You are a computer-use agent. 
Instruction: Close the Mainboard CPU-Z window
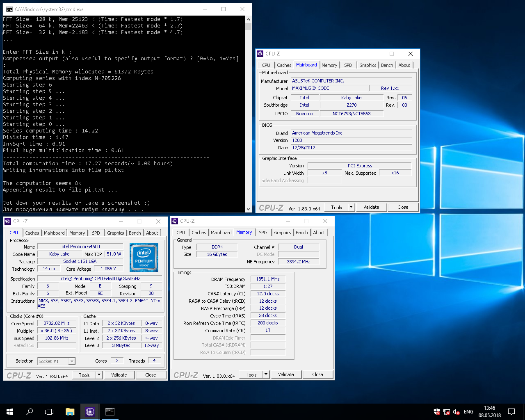(x=411, y=54)
